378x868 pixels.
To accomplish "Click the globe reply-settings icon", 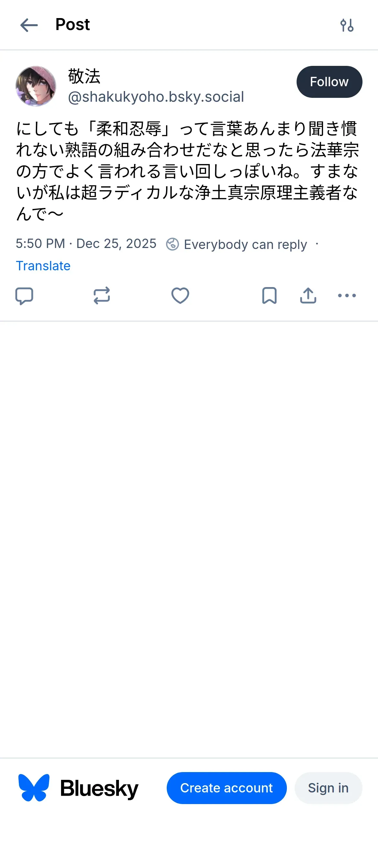I will point(172,244).
